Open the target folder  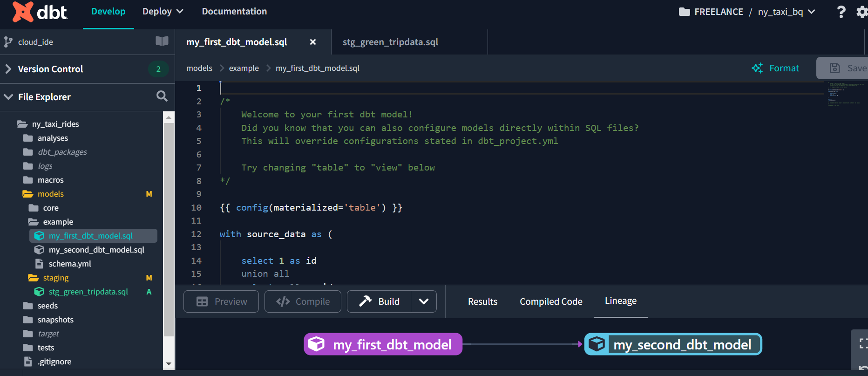pyautogui.click(x=48, y=334)
